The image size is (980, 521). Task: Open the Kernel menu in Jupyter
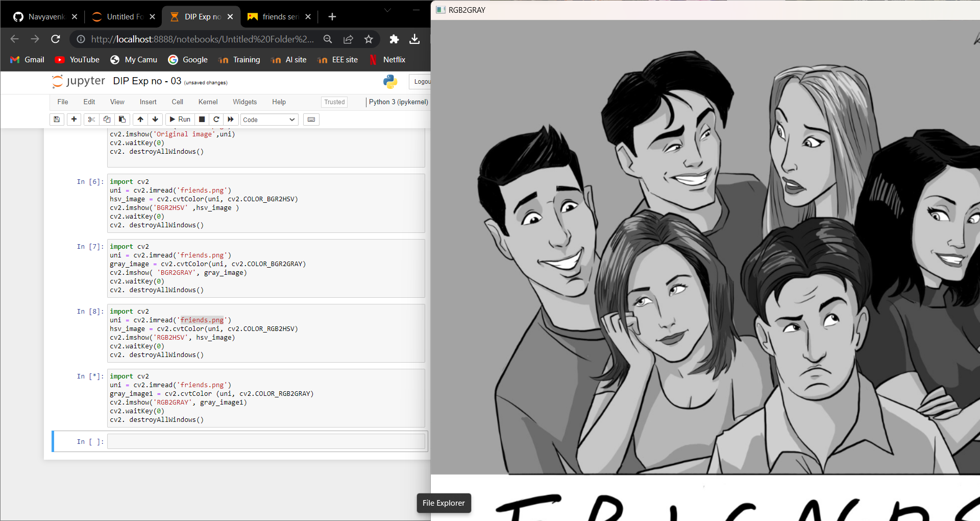[x=208, y=102]
